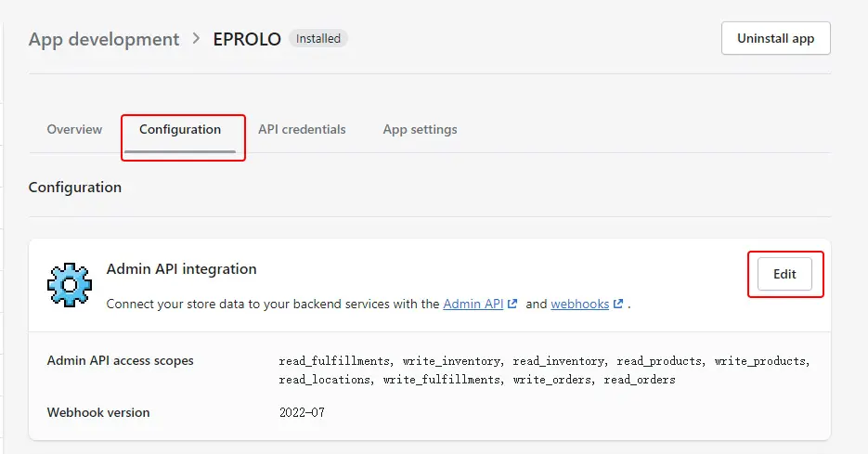The height and width of the screenshot is (454, 868).
Task: Click the 2022-07 webhook version value
Action: (x=302, y=412)
